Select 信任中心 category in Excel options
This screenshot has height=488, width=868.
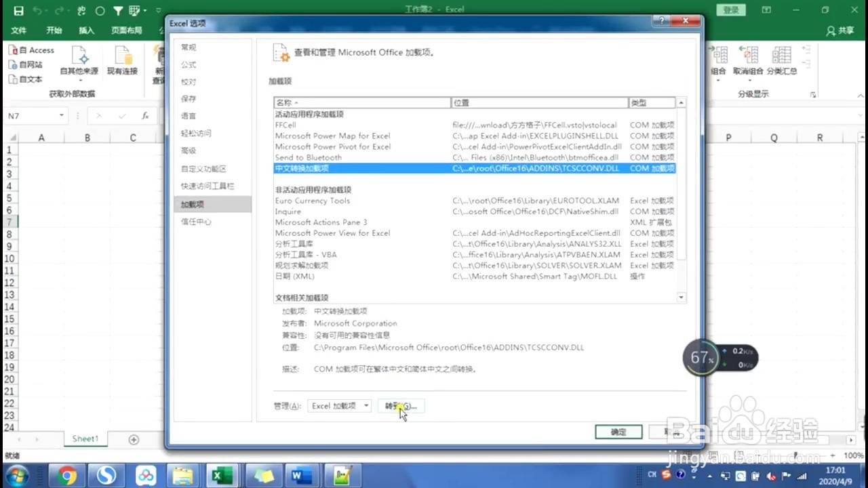(x=212, y=222)
